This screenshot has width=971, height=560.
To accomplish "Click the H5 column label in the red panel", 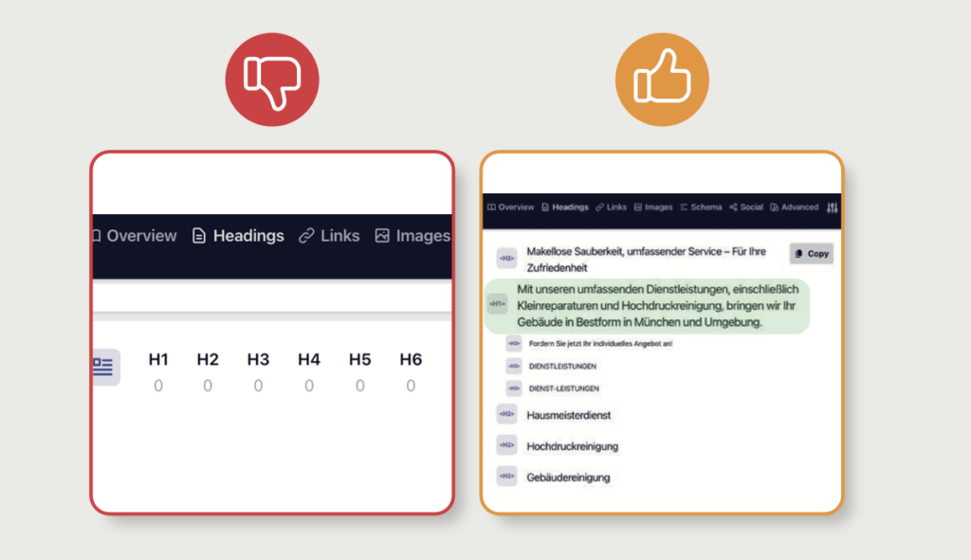I will (359, 359).
